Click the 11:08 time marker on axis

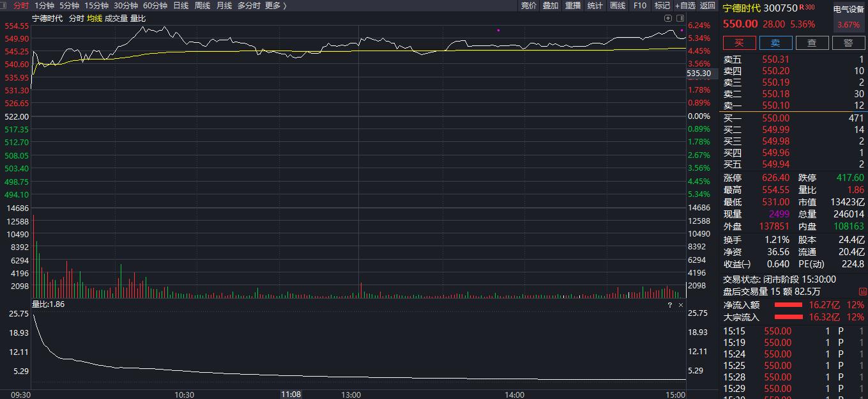291,395
